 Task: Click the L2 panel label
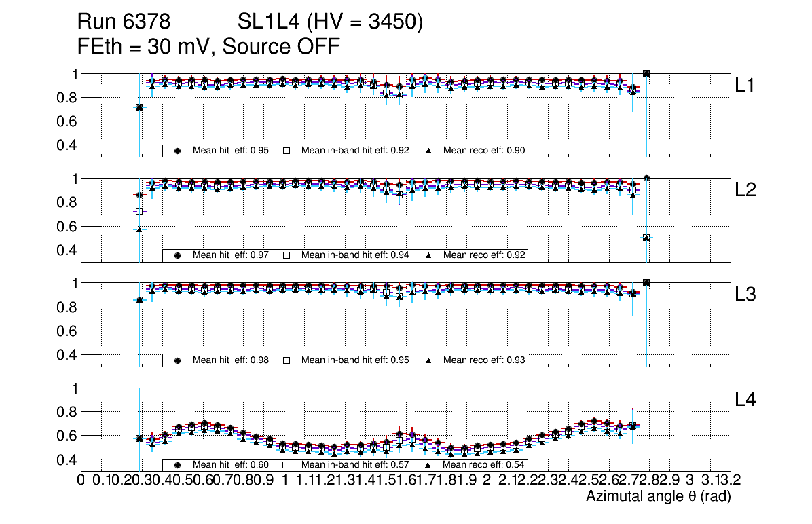pyautogui.click(x=745, y=191)
